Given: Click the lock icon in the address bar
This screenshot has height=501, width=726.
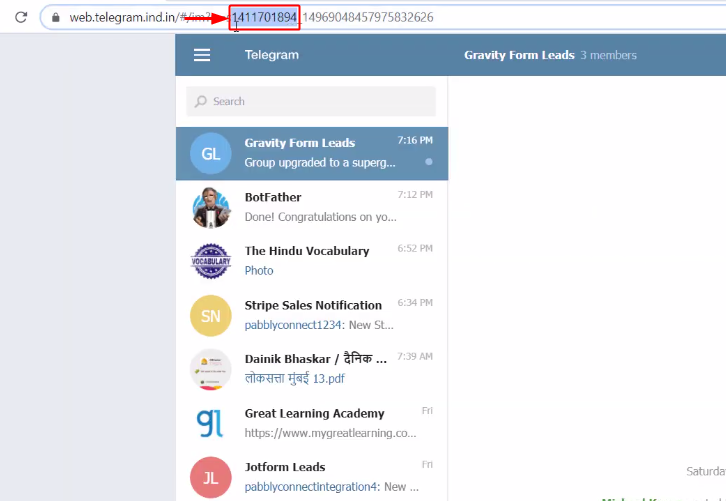Looking at the screenshot, I should (56, 18).
